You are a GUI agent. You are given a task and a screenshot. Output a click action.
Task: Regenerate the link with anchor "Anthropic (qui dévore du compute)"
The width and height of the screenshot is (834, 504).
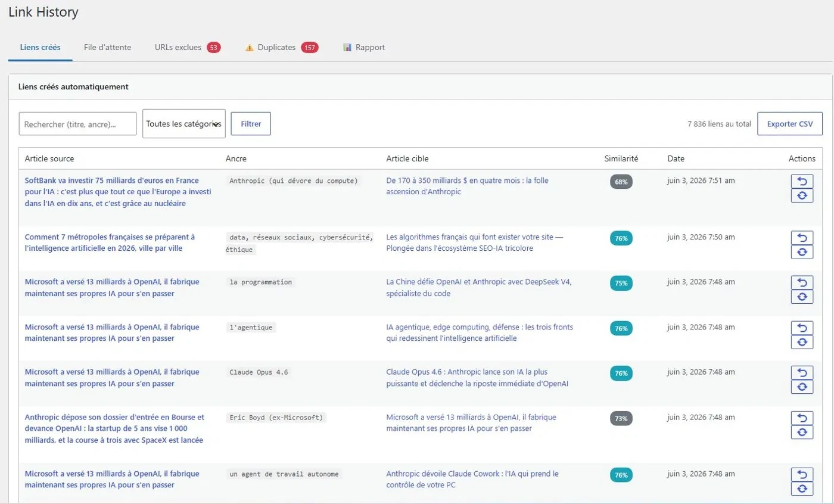click(x=802, y=195)
